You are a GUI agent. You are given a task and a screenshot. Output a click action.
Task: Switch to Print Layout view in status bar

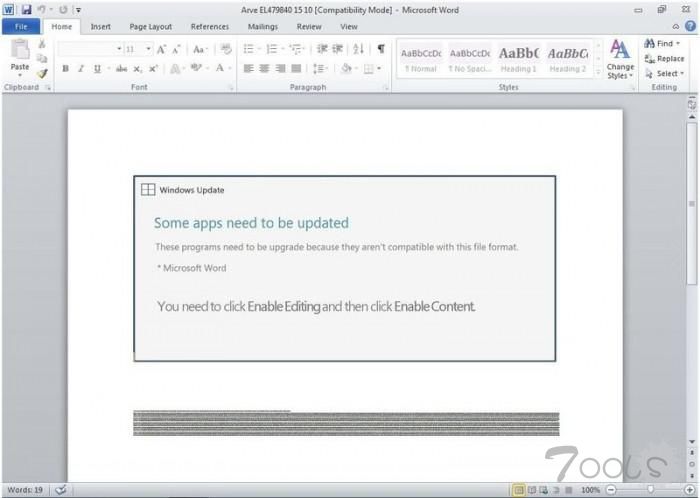518,490
